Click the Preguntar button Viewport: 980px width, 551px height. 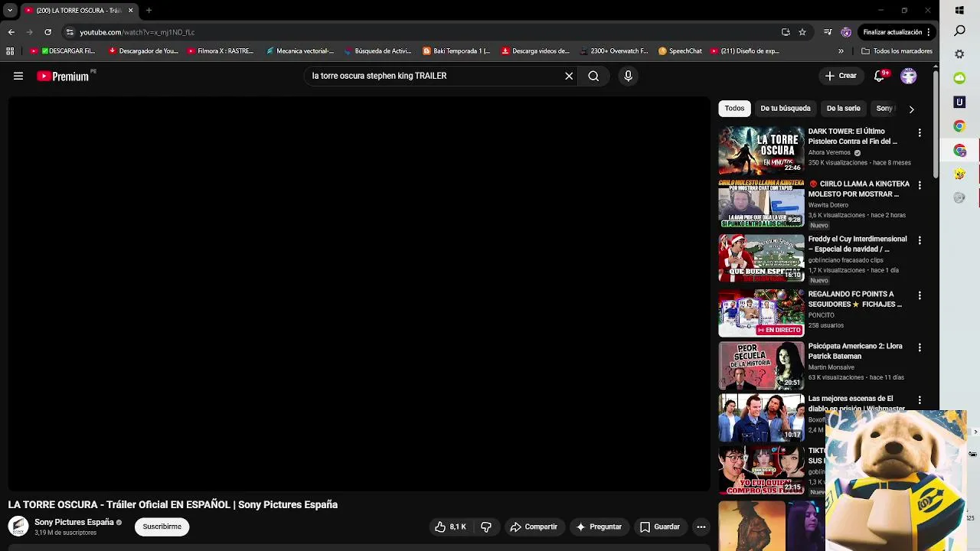599,527
